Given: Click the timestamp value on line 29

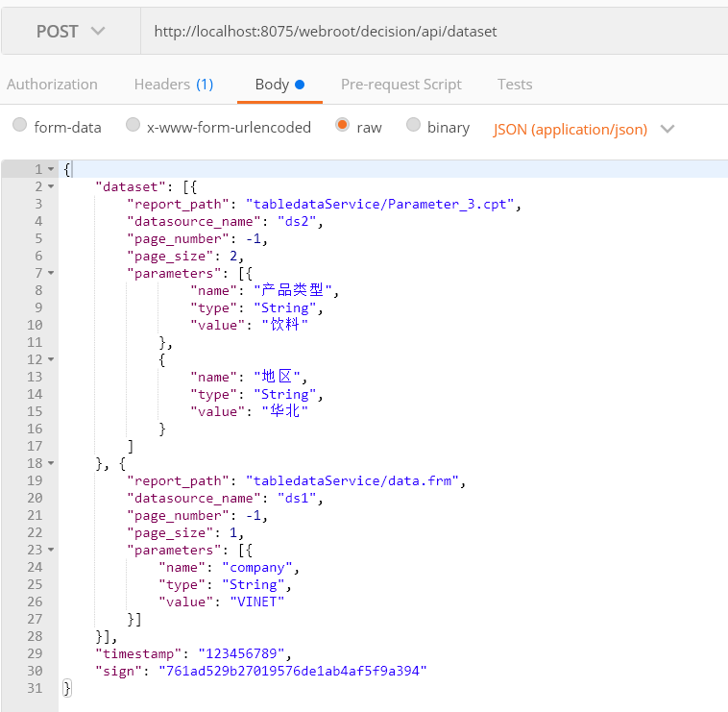Looking at the screenshot, I should [x=241, y=654].
